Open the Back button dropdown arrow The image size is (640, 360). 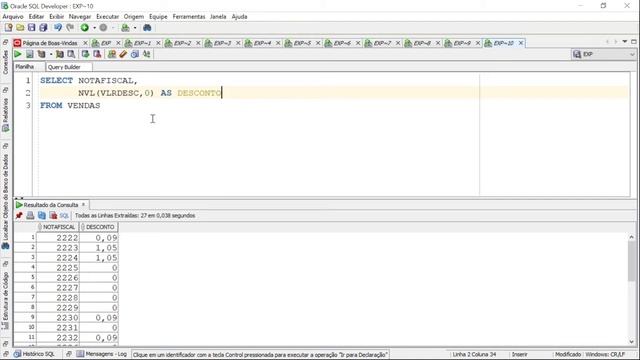94,28
